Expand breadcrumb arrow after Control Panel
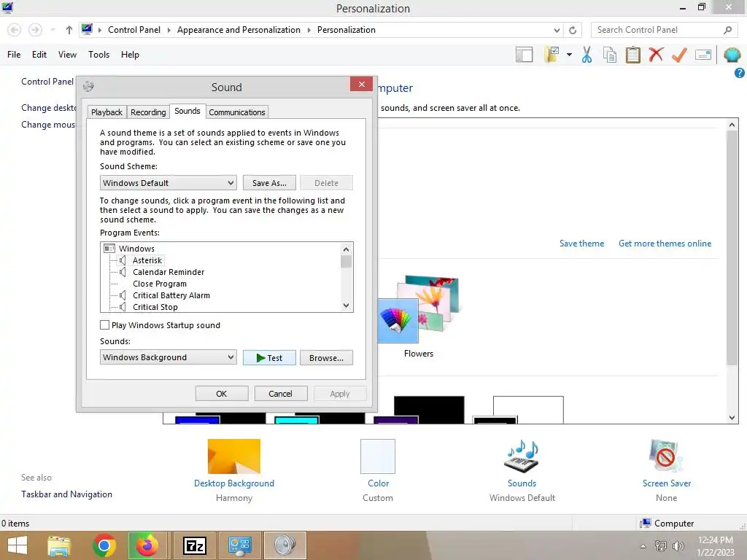 [x=169, y=30]
